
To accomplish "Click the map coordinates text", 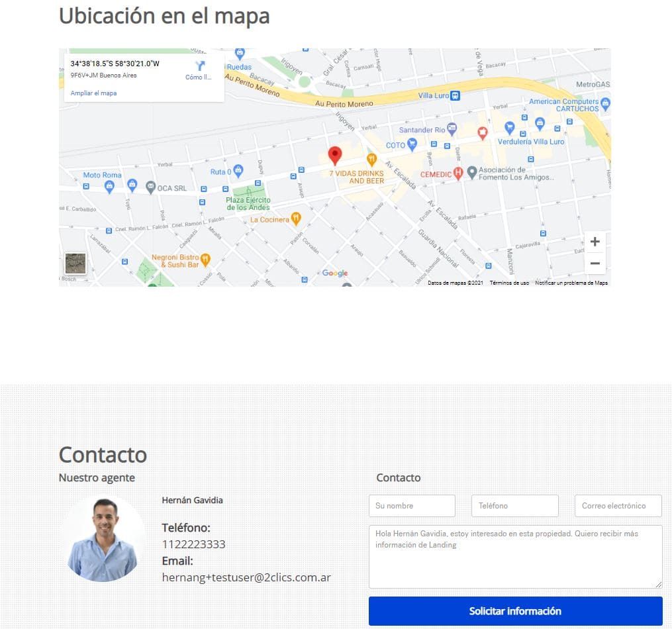I will coord(115,64).
